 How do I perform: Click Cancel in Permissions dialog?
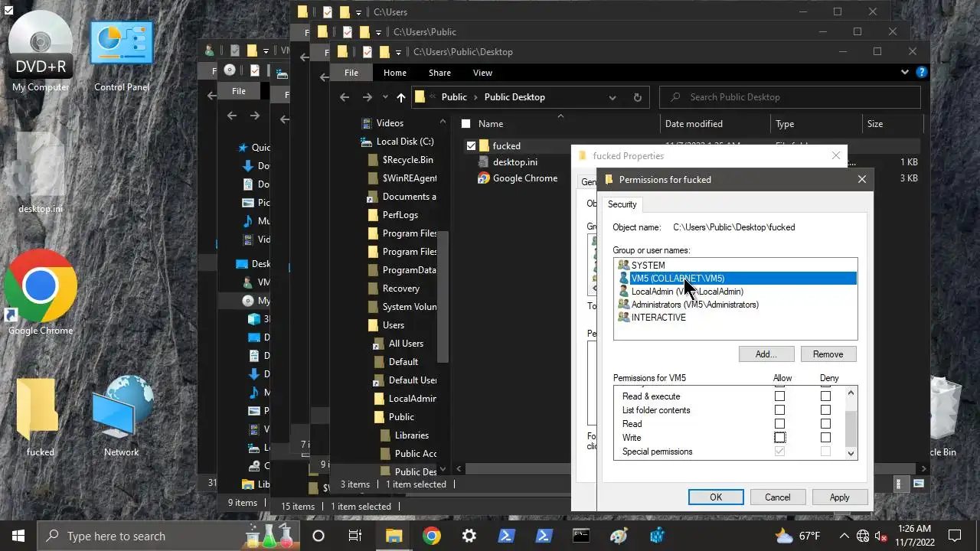(777, 497)
